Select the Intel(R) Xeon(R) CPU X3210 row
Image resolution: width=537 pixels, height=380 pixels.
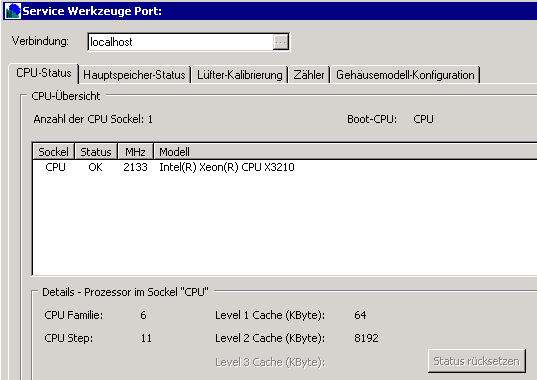point(285,167)
